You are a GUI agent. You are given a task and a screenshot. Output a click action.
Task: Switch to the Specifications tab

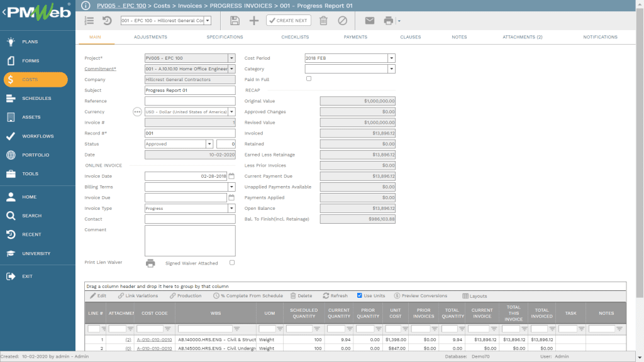(x=225, y=37)
